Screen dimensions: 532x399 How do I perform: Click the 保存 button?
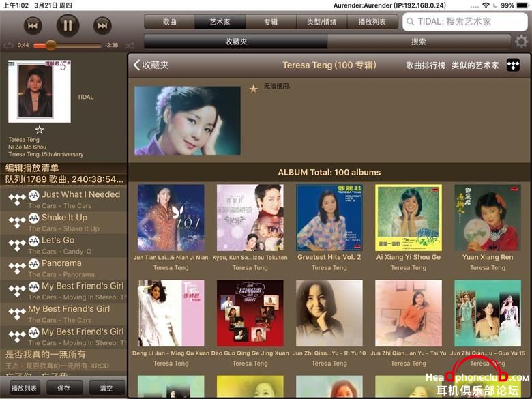pyautogui.click(x=64, y=388)
